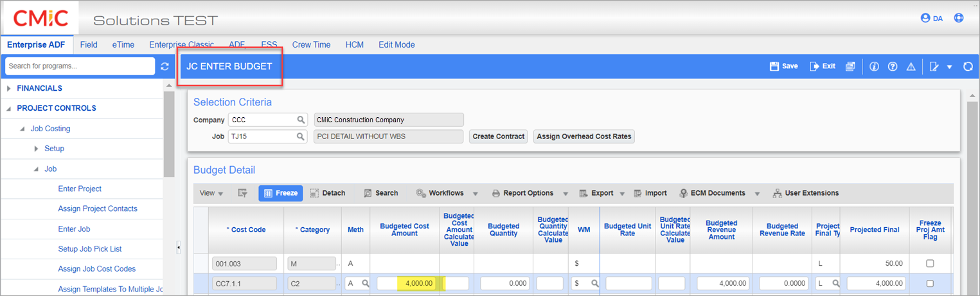980x296 pixels.
Task: Click the ECM Documents icon
Action: click(684, 193)
